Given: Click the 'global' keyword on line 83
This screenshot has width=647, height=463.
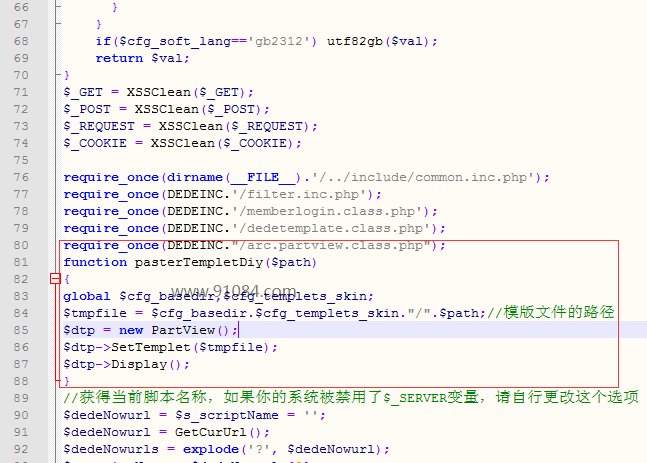Looking at the screenshot, I should click(87, 296).
